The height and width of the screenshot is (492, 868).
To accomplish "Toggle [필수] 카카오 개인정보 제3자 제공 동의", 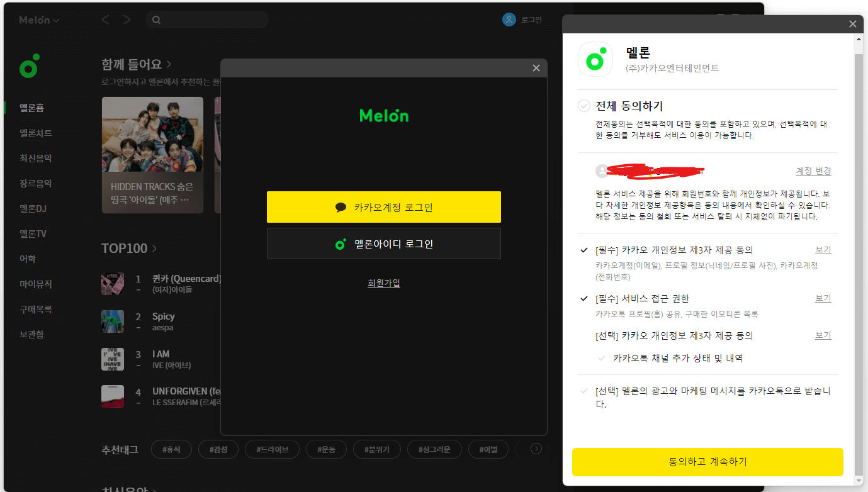I will [x=584, y=250].
